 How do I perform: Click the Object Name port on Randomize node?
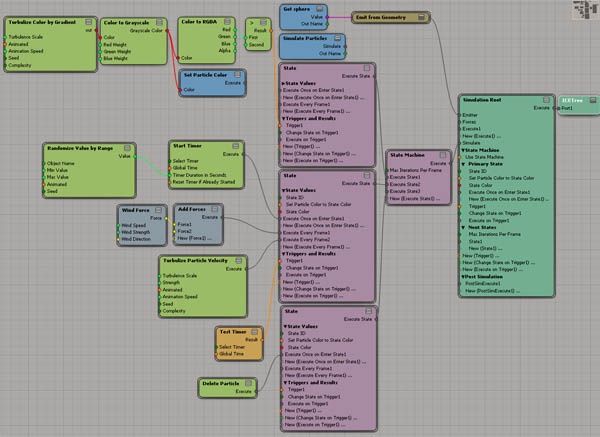pos(44,163)
